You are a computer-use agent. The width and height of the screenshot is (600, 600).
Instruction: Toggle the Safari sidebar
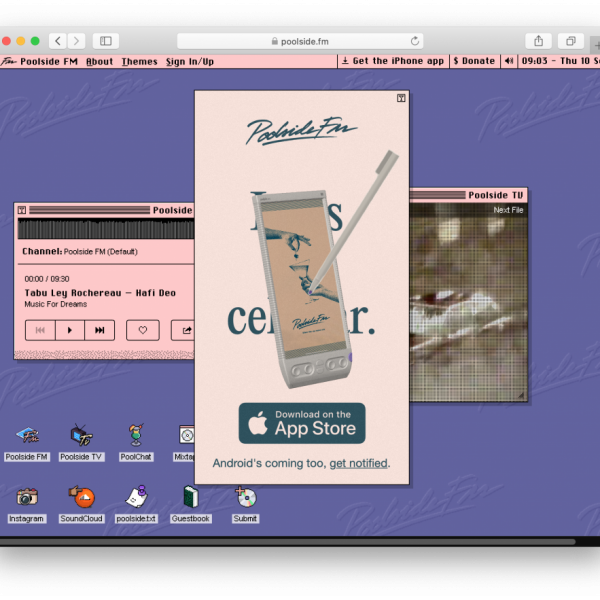pyautogui.click(x=106, y=41)
